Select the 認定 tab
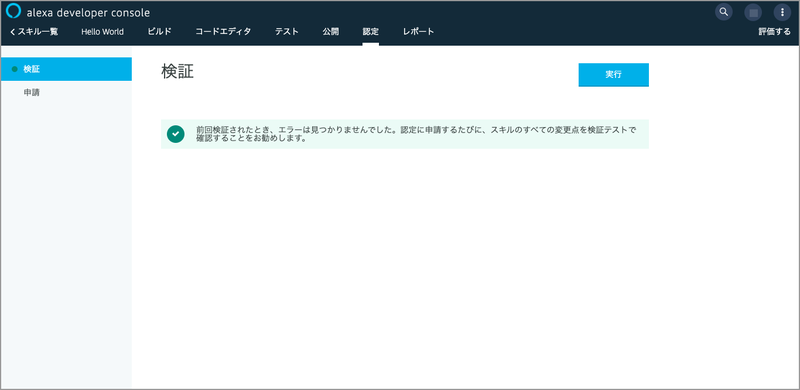The height and width of the screenshot is (390, 800). click(371, 32)
